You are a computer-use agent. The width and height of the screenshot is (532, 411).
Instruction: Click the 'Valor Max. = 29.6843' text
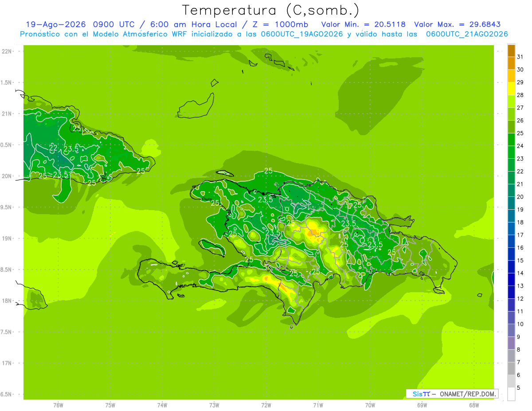[458, 24]
